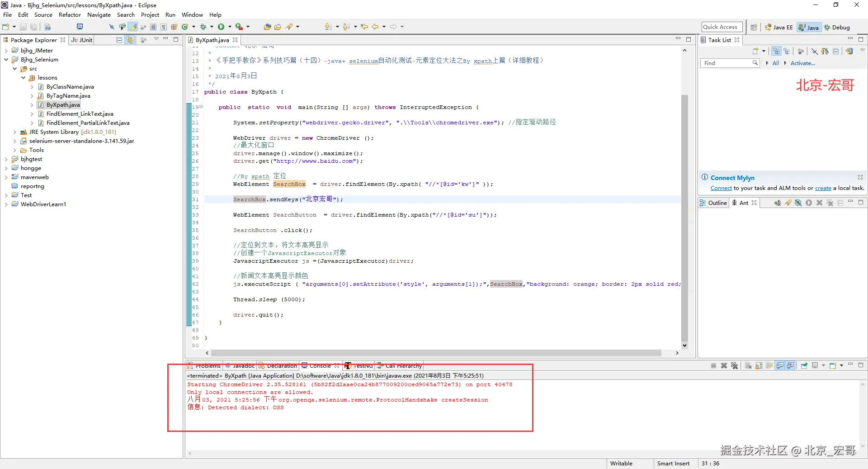Screen dimensions: 868x469
Task: Click the Add Buildfiles with Search icon in Ant view
Action: click(788, 203)
